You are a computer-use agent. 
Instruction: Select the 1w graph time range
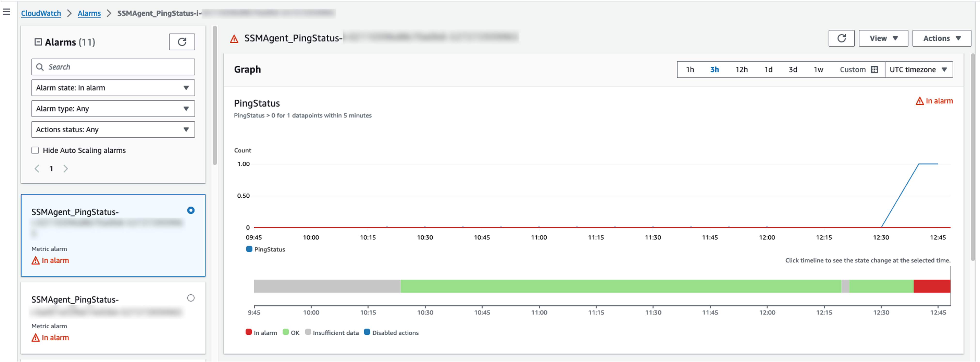[818, 69]
